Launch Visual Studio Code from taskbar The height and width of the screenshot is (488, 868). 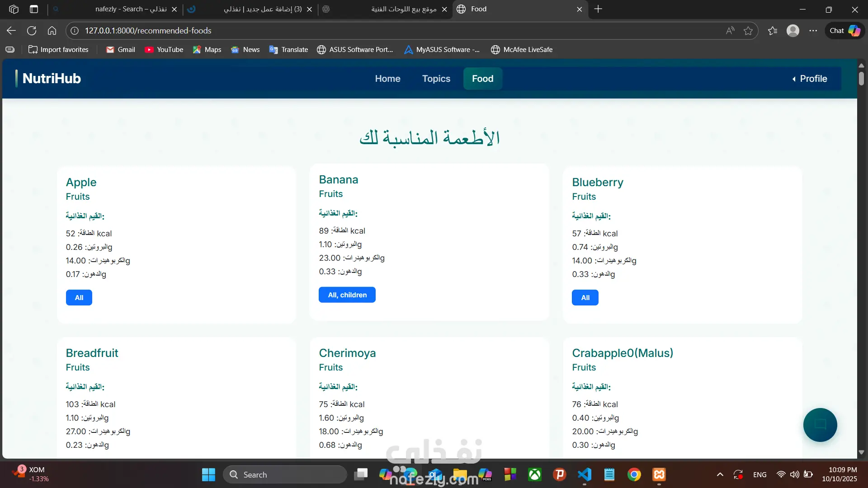[584, 474]
